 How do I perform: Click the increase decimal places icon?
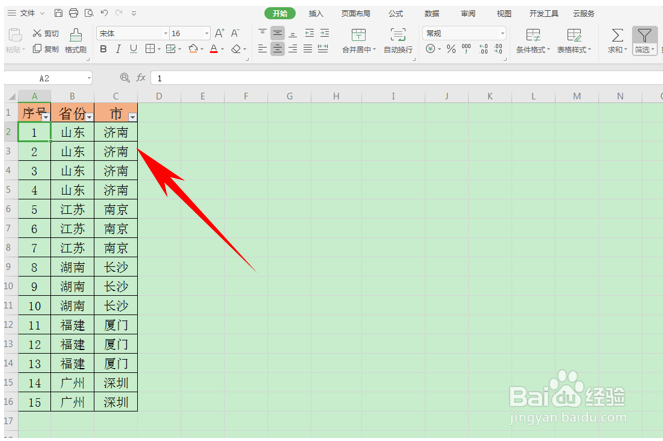click(x=484, y=49)
